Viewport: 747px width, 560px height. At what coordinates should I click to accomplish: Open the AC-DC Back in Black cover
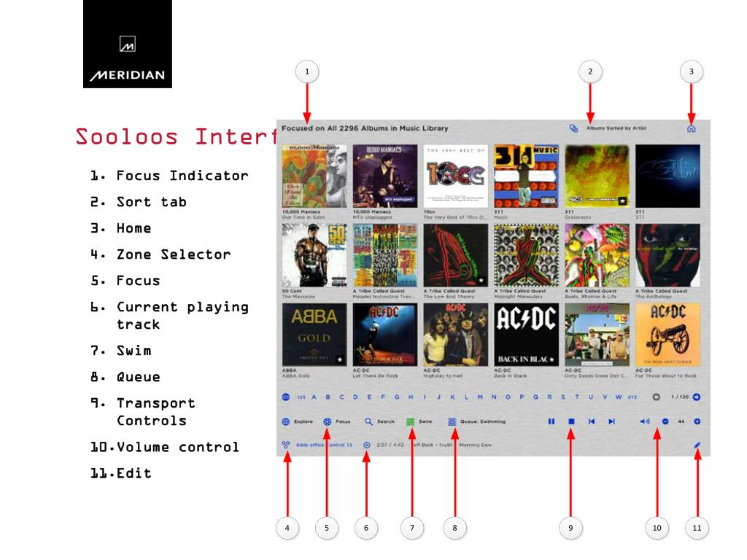coord(527,334)
